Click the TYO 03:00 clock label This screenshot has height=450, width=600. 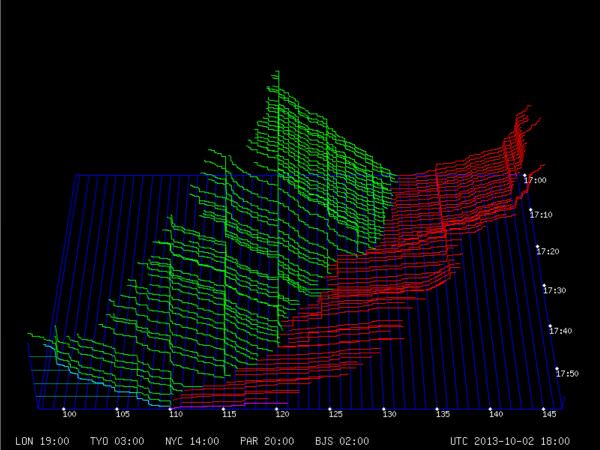click(x=117, y=441)
